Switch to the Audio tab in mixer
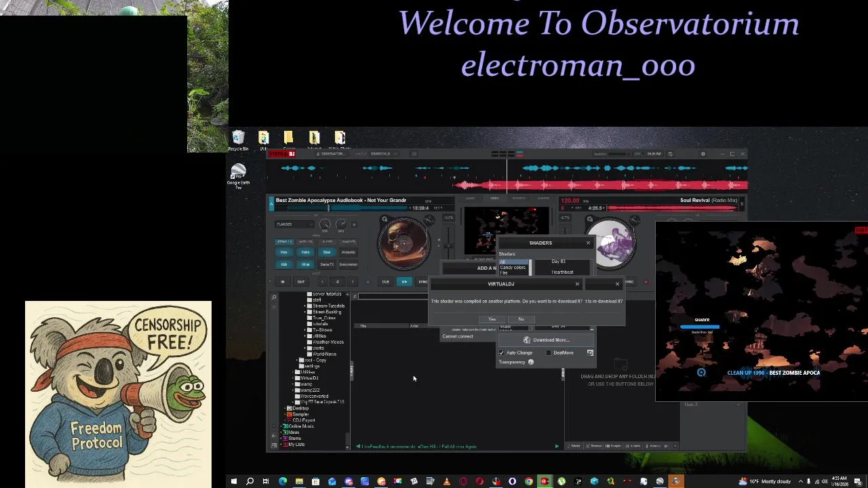 pyautogui.click(x=470, y=199)
